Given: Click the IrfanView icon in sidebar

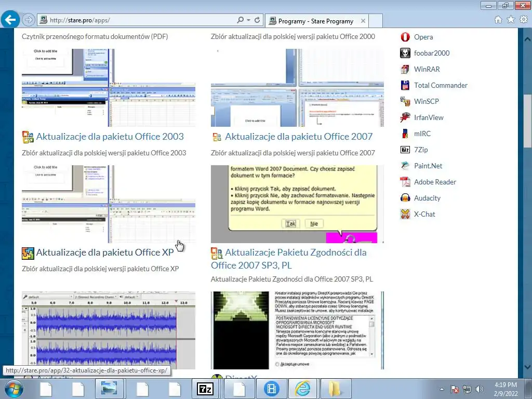Looking at the screenshot, I should click(405, 117).
